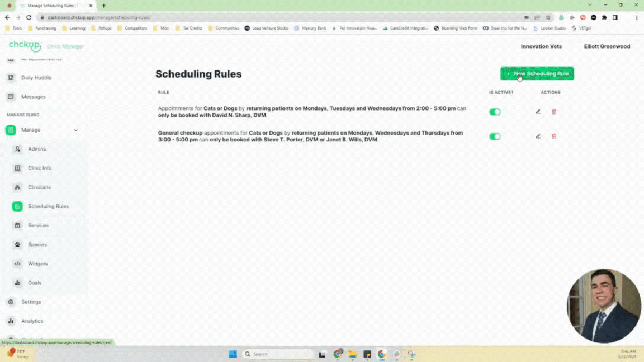Open the browser extensions puzzle icon
644x362 pixels.
tap(604, 18)
